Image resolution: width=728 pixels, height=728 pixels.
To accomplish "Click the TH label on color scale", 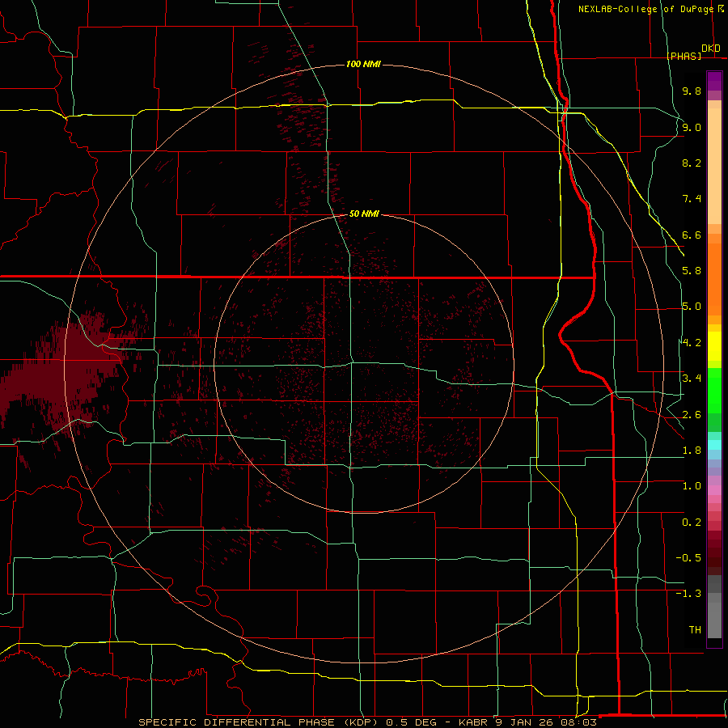I will pos(695,630).
